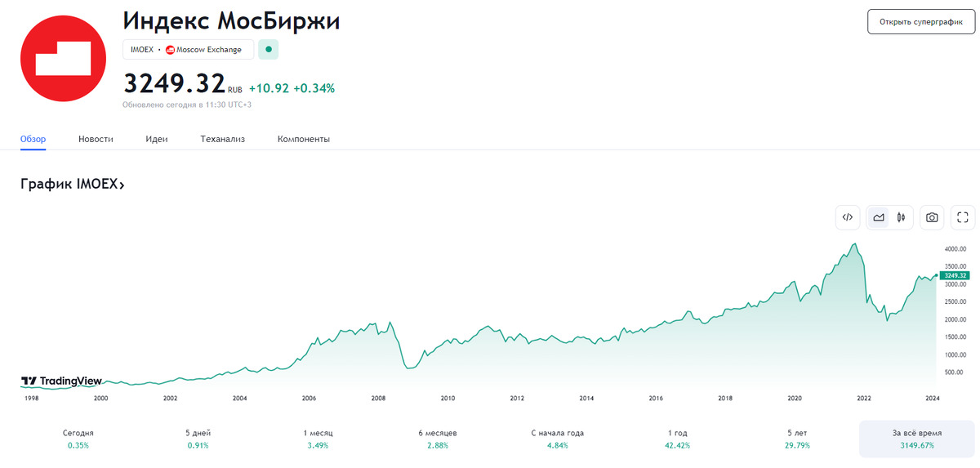Viewport: 980px width, 468px height.
Task: Open chart in fullscreen mode
Action: (x=962, y=217)
